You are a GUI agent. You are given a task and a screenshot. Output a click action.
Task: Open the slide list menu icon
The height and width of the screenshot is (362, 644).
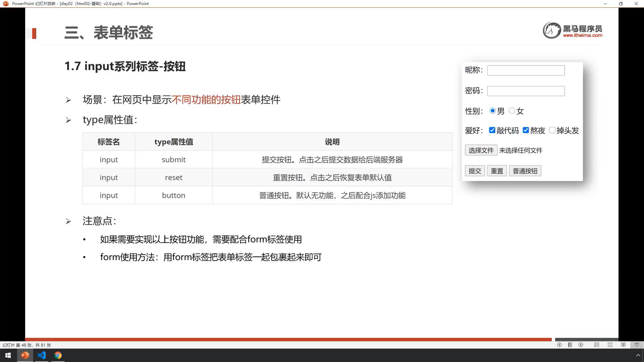tap(570, 345)
